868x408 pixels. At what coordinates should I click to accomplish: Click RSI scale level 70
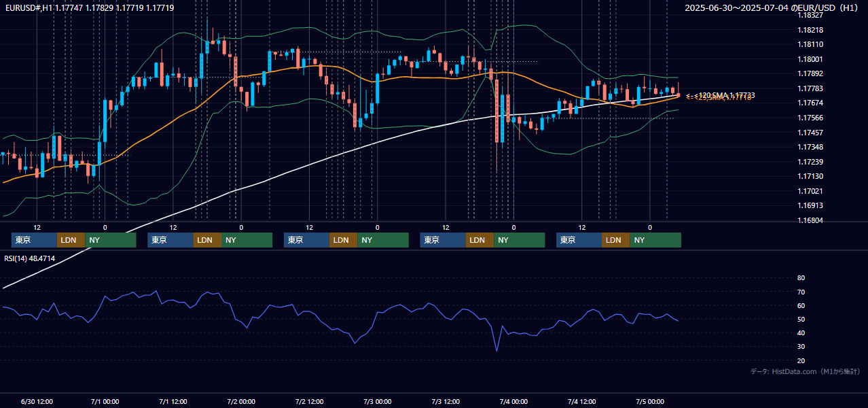coord(801,292)
